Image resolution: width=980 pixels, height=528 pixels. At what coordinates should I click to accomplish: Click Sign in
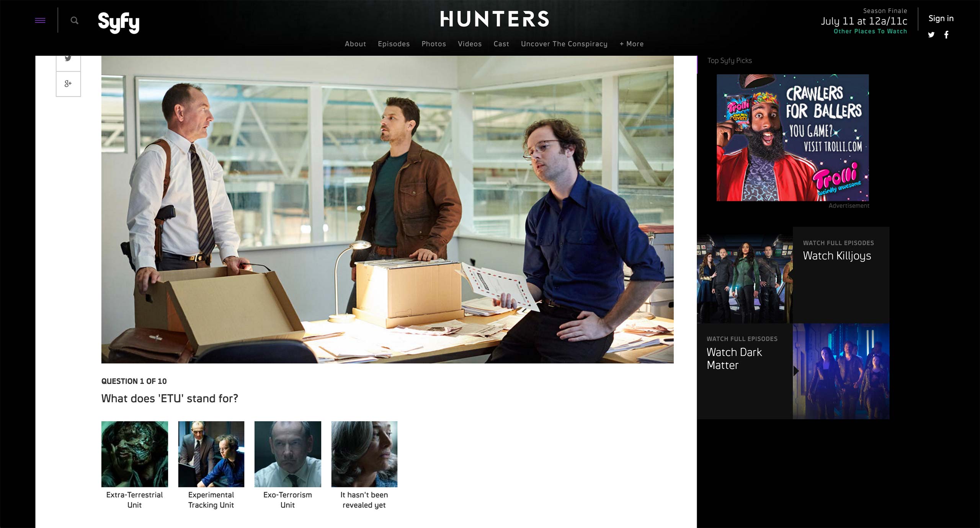[941, 18]
